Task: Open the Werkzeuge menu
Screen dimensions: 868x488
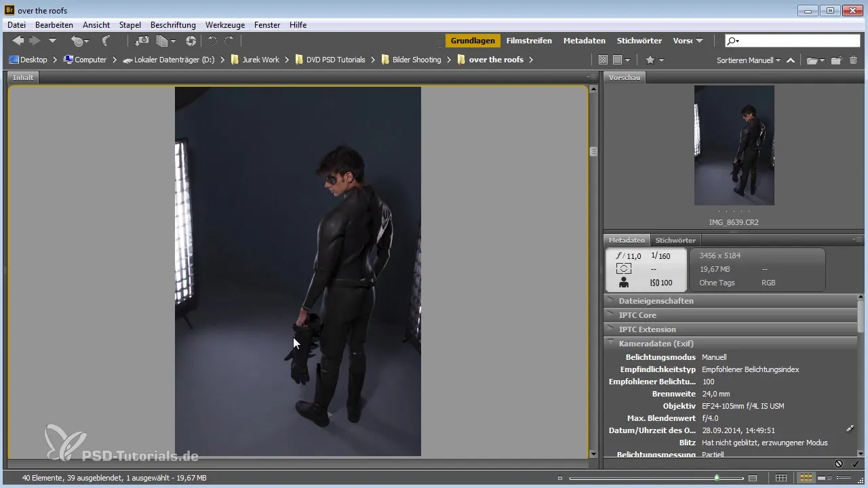Action: 226,25
